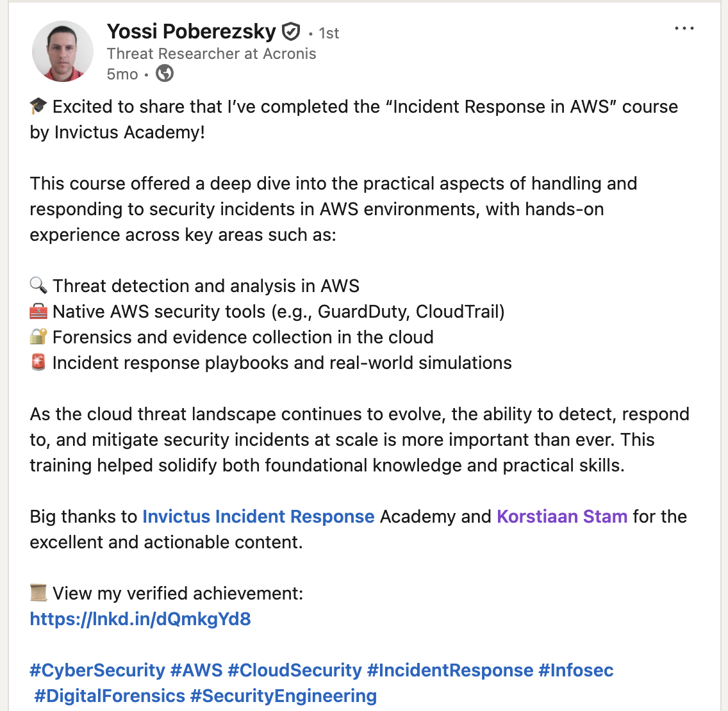Click the scroll emoji near verified achievement

point(38,593)
